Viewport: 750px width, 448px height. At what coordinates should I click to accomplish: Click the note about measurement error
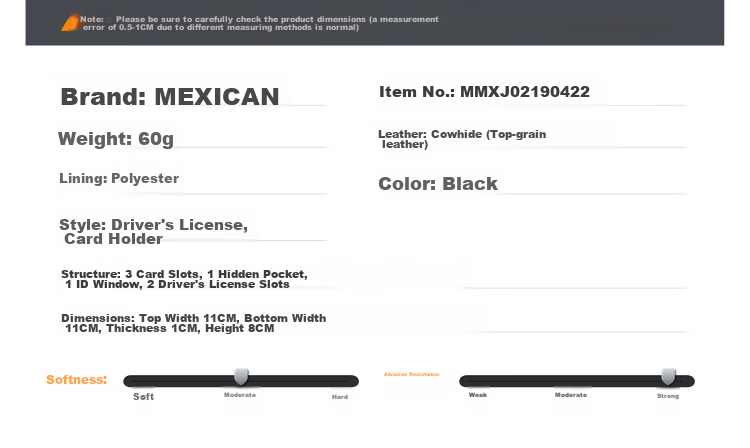point(259,23)
